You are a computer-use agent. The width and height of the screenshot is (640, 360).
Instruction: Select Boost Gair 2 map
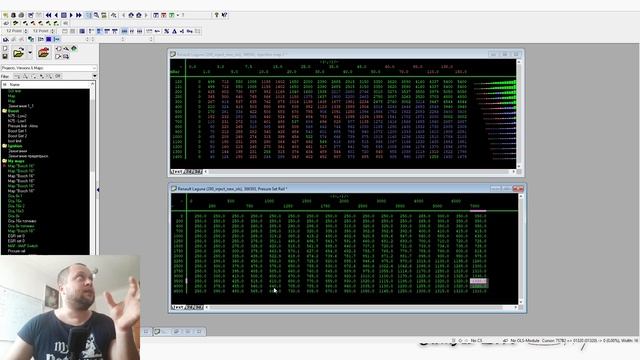point(17,136)
